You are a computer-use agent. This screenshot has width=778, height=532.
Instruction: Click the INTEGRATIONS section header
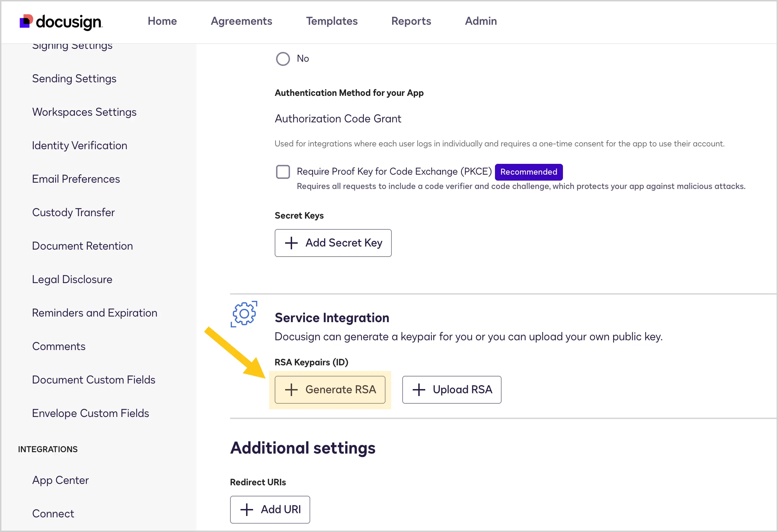[x=48, y=449]
